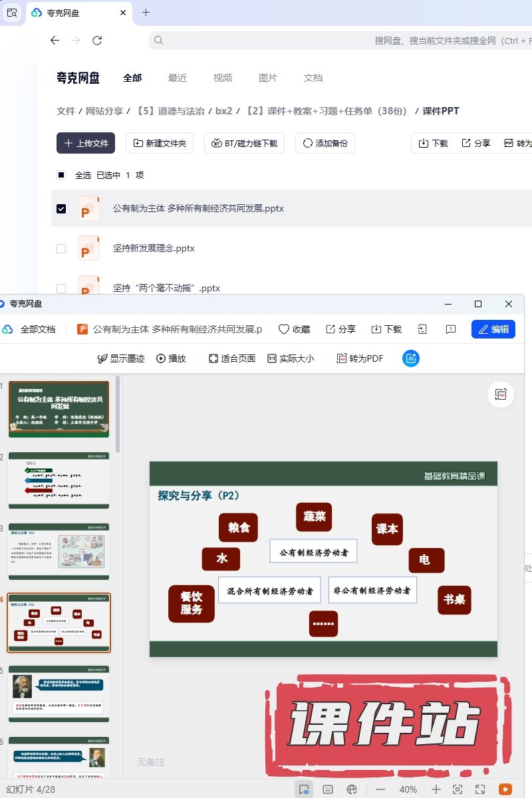This screenshot has width=532, height=798.
Task: Click the zoom in plus icon
Action: 436,789
